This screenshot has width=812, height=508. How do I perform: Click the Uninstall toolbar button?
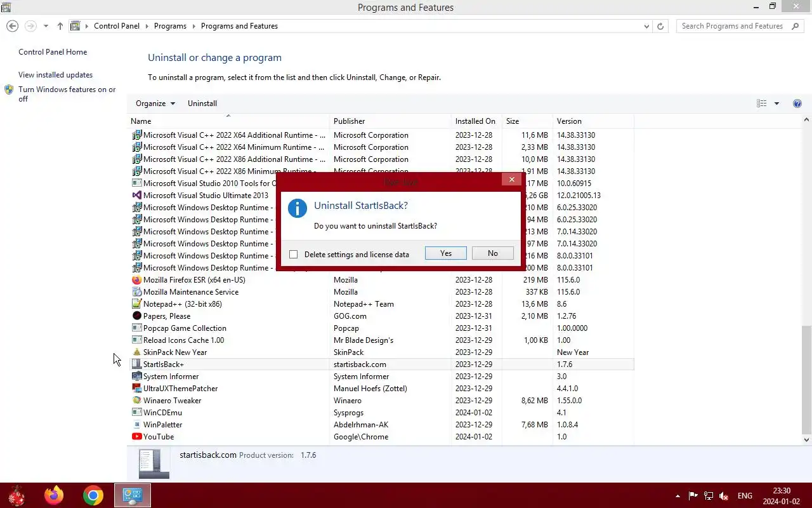pyautogui.click(x=202, y=104)
